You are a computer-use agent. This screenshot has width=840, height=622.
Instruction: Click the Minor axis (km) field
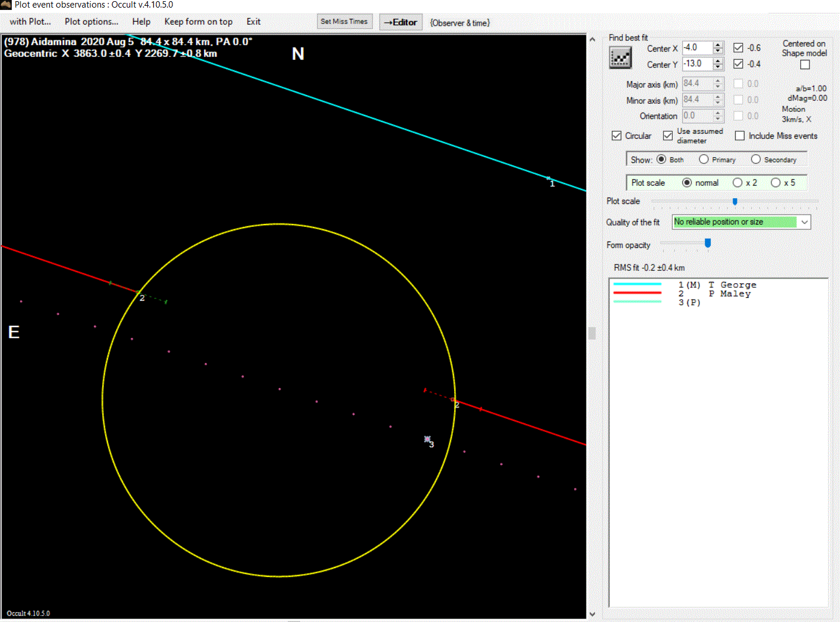pos(697,100)
